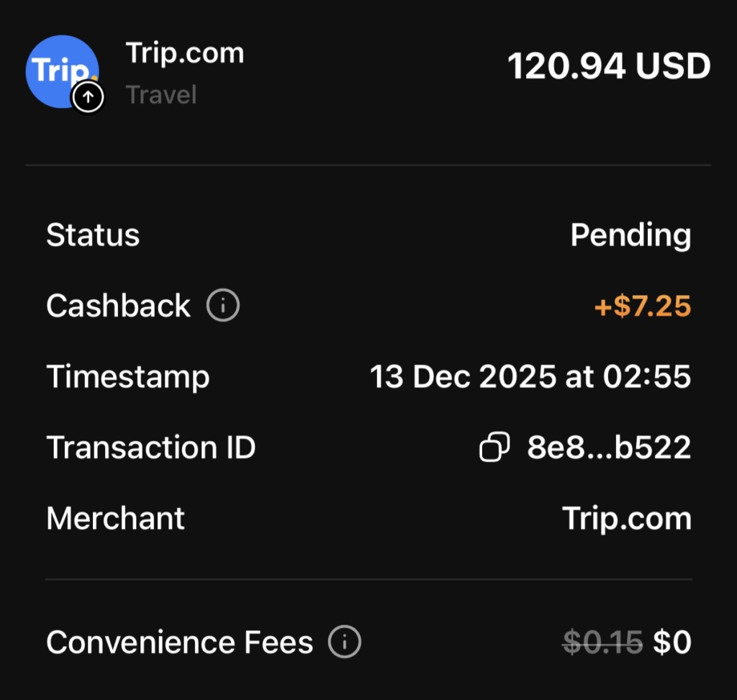Click the 120.94 USD amount
Image resolution: width=737 pixels, height=700 pixels.
tap(609, 67)
